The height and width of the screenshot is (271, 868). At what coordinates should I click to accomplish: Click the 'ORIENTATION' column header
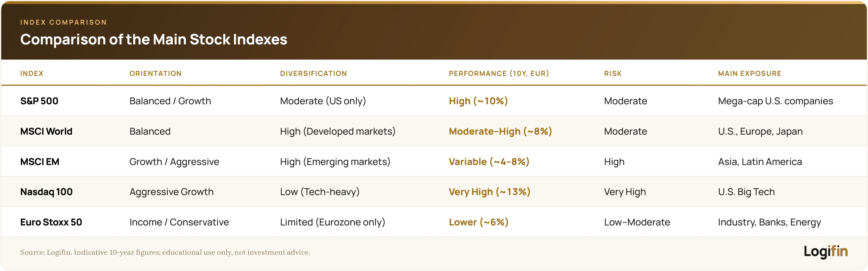click(x=155, y=73)
